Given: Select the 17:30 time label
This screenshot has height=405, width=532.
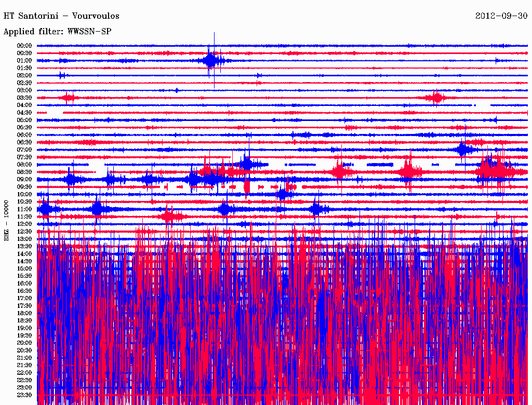Looking at the screenshot, I should [x=24, y=306].
